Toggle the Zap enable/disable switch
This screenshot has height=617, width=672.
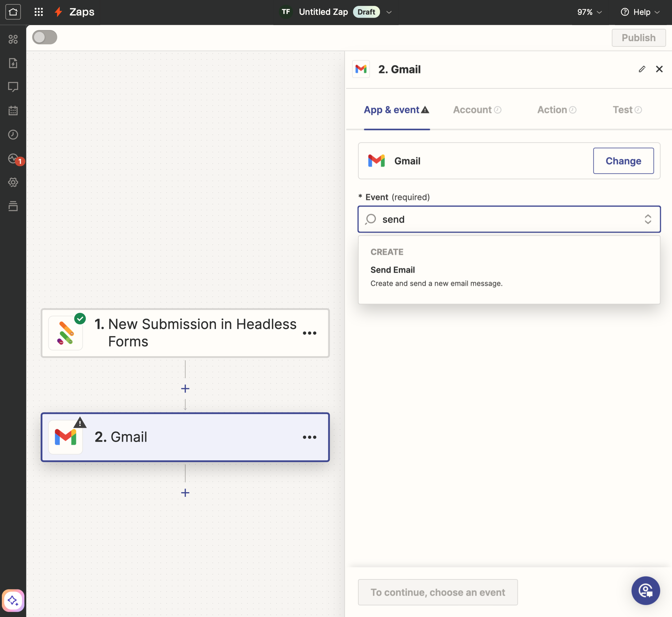[x=45, y=37]
